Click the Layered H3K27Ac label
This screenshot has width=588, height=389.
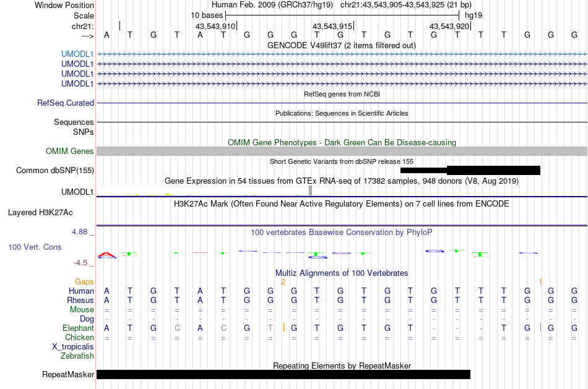pos(40,213)
